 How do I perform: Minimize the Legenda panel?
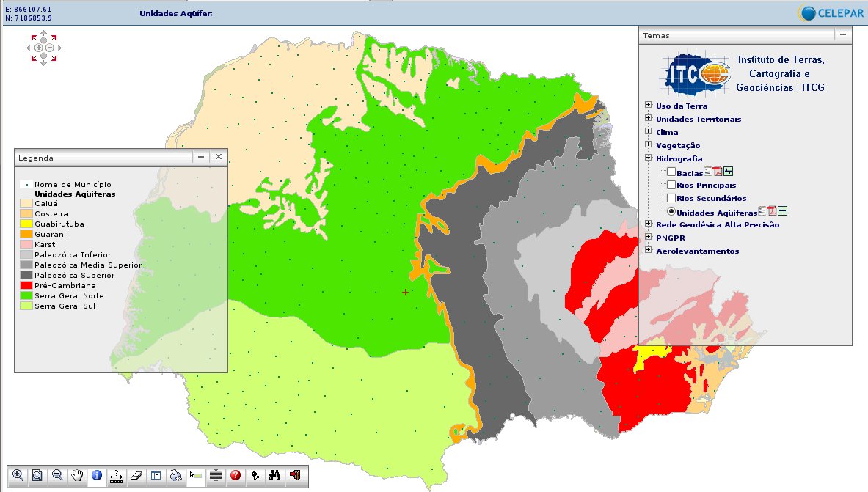[x=201, y=157]
